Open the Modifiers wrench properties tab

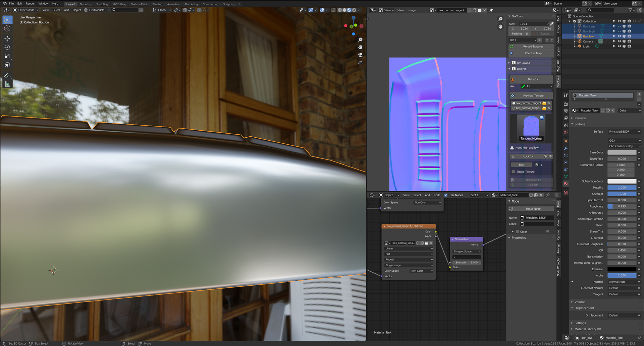pos(566,148)
